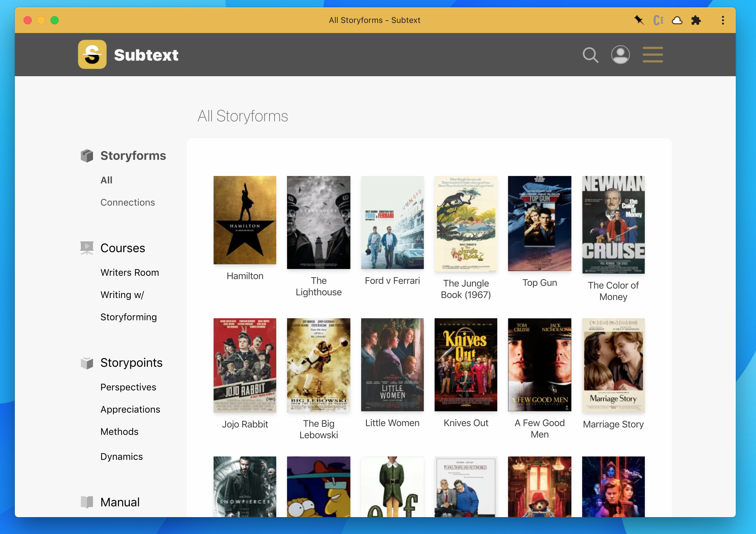Open the Simpsons cartoon poster thumbnail

[319, 487]
